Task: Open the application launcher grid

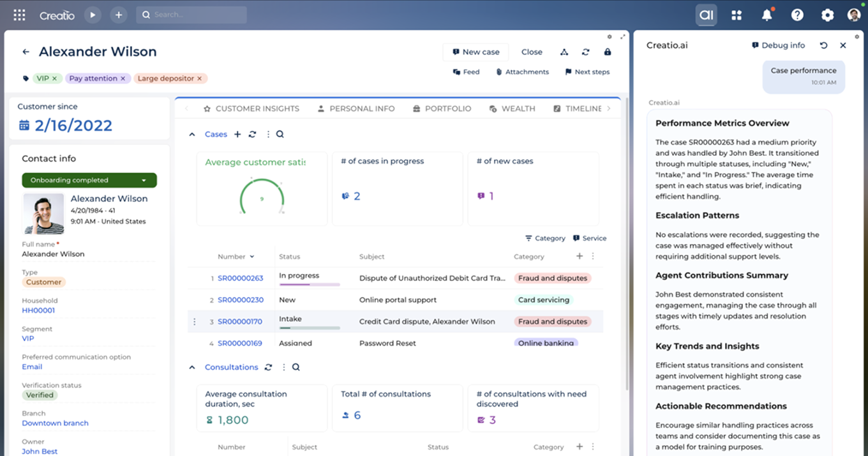Action: click(19, 15)
